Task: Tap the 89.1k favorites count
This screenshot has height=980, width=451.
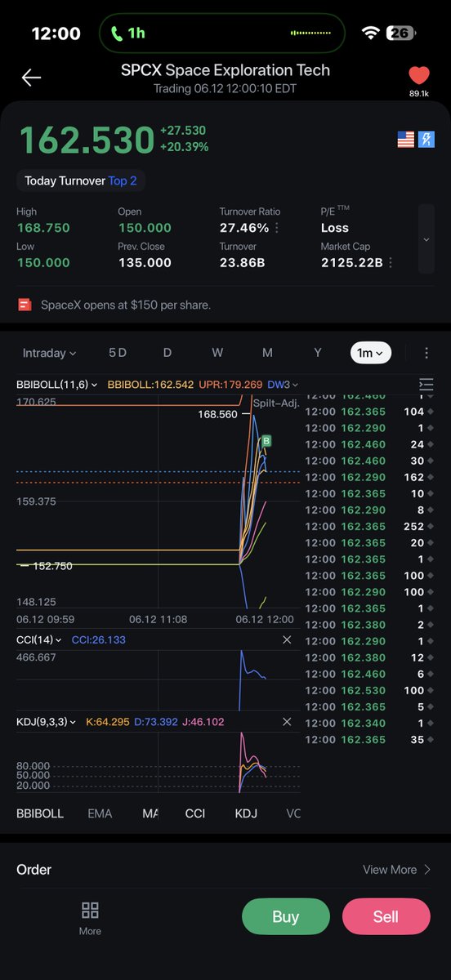Action: (x=419, y=94)
